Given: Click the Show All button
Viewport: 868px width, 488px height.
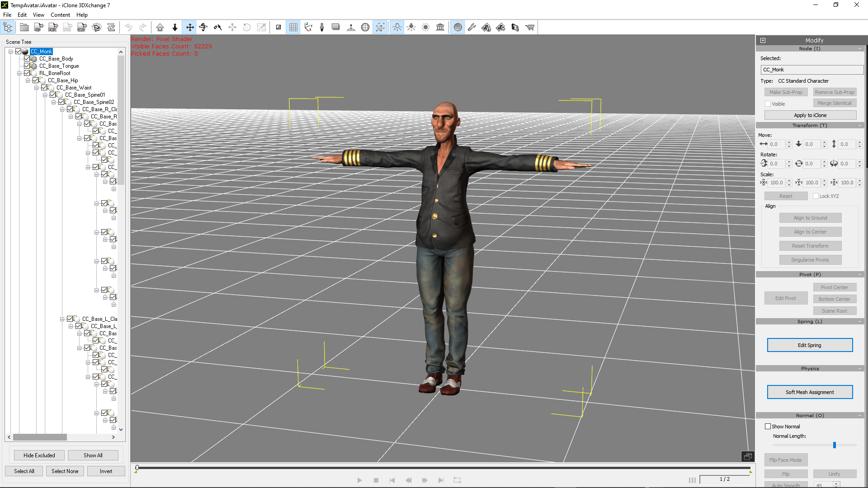Looking at the screenshot, I should click(x=93, y=455).
